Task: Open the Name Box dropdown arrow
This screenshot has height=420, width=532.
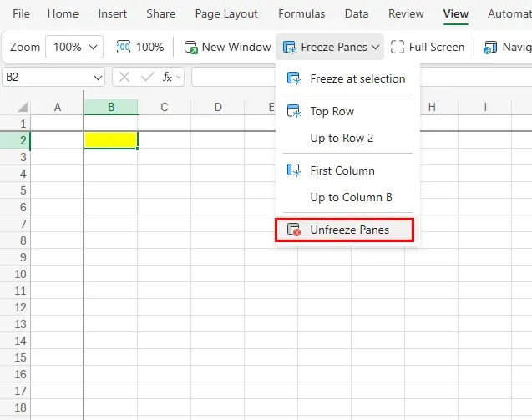Action: click(98, 77)
